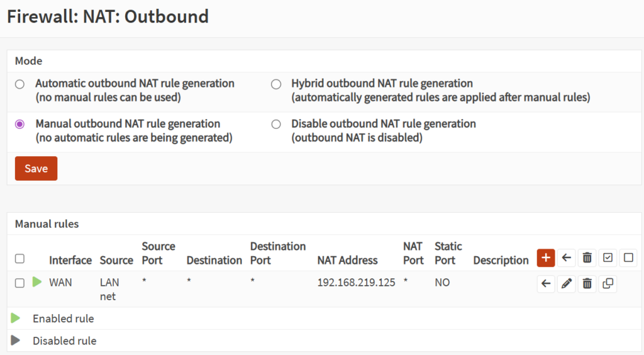The height and width of the screenshot is (355, 644).
Task: Click the NAT address 192.168.219.125
Action: click(x=356, y=283)
